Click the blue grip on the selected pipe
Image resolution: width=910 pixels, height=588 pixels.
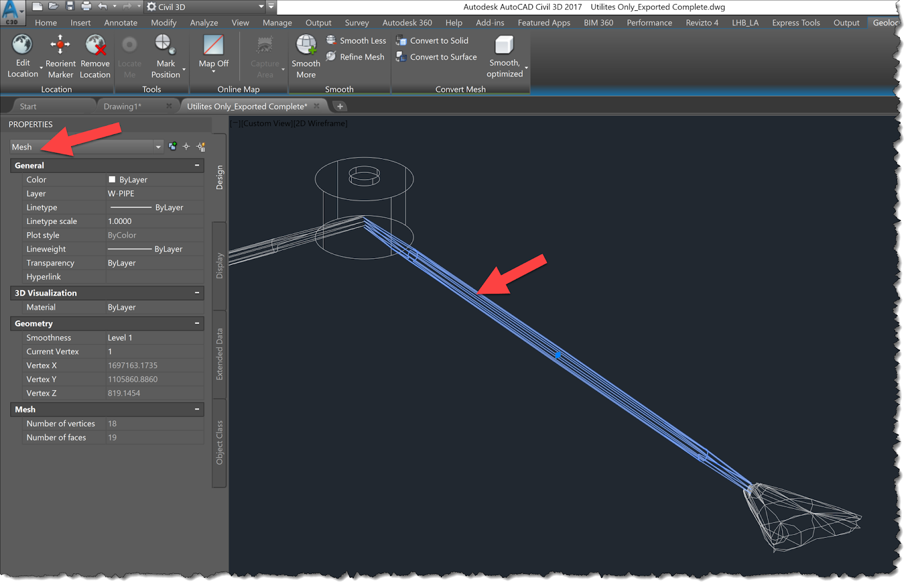click(x=559, y=355)
